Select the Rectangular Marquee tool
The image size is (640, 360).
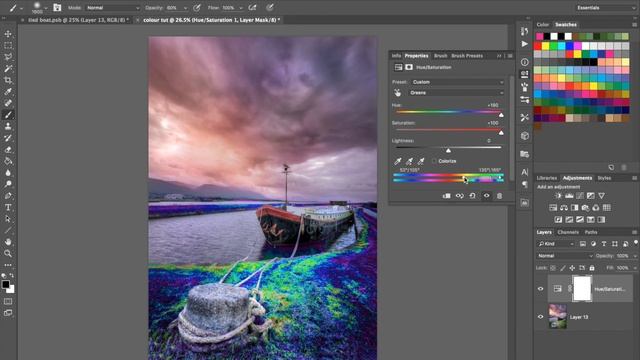8,45
